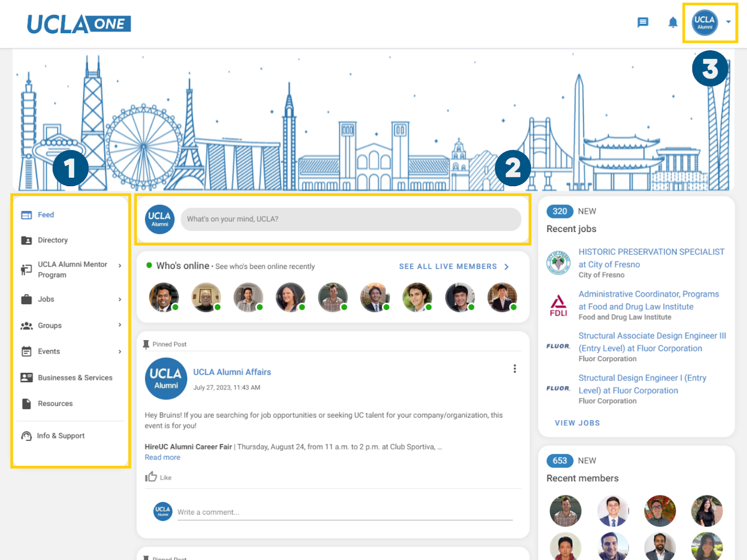Click the Events calendar icon

click(x=27, y=351)
